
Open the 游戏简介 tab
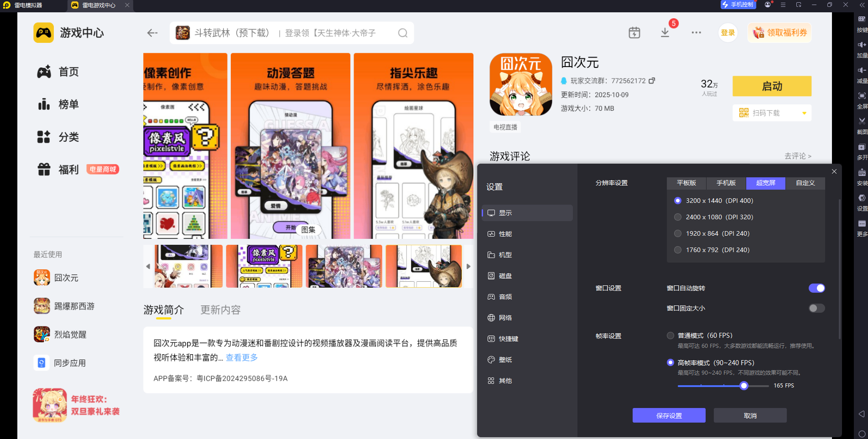pos(164,310)
